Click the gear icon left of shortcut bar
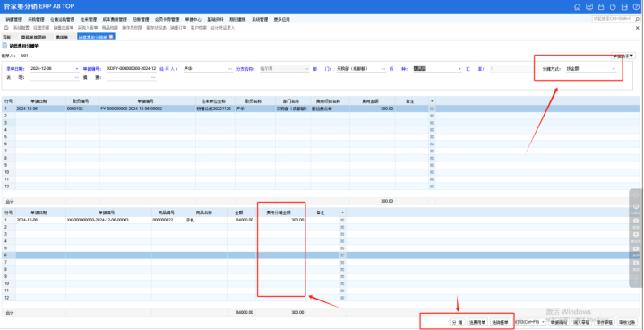Screen dimensions: 644x330 click(6, 28)
